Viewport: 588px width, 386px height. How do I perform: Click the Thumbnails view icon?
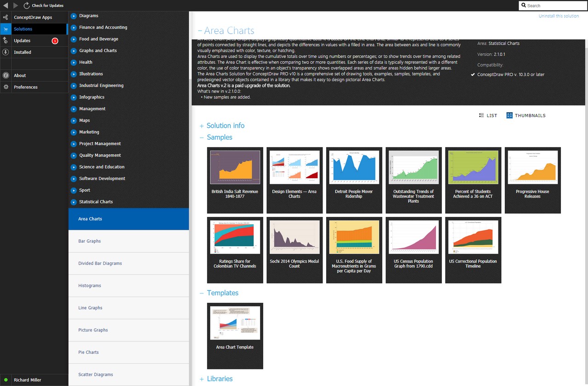point(509,115)
